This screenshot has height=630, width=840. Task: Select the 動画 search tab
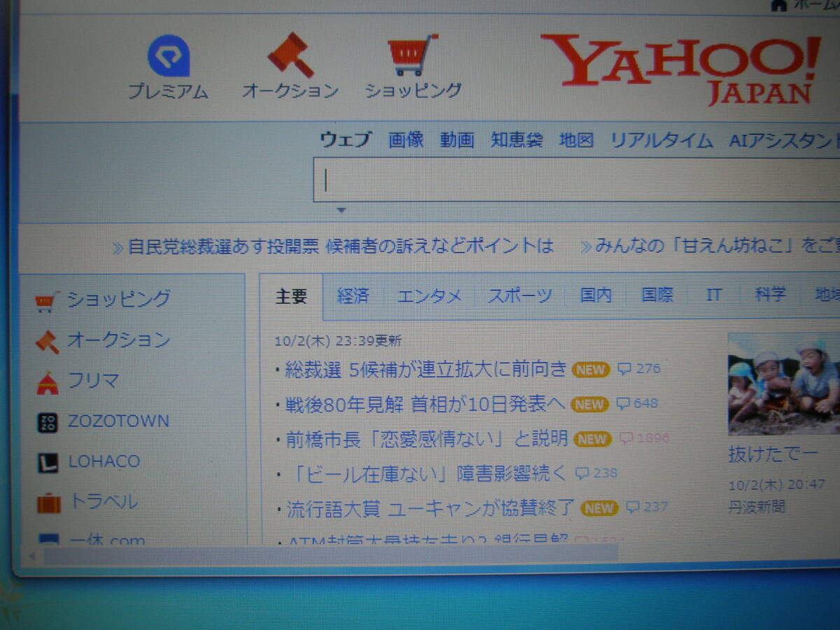pyautogui.click(x=457, y=139)
